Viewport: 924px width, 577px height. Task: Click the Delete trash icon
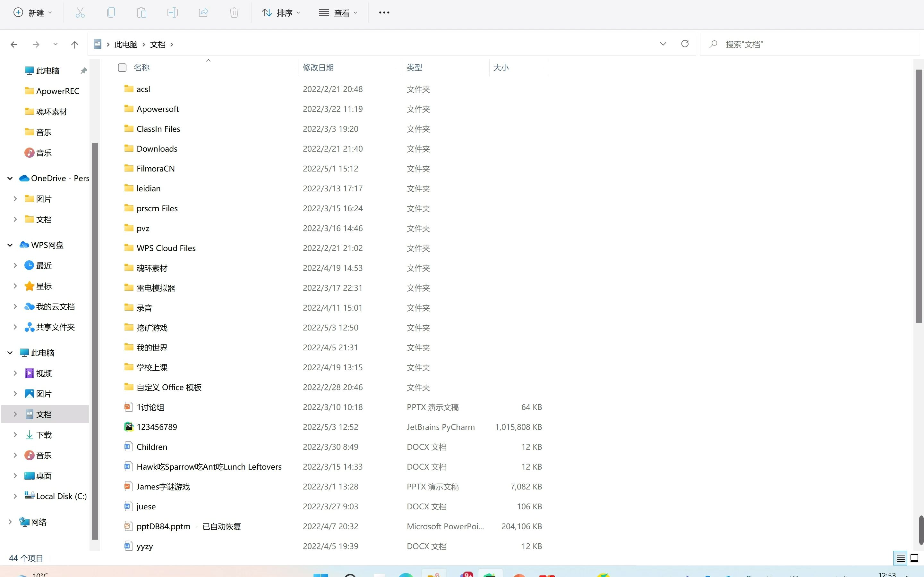click(x=234, y=13)
